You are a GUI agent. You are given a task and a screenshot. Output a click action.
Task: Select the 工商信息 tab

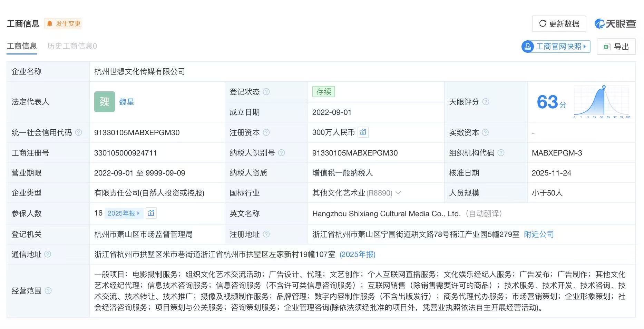coord(22,46)
